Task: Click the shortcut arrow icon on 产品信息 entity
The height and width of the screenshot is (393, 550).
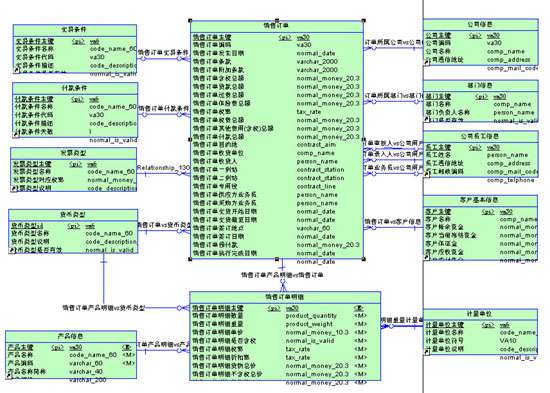Action: coord(9,376)
